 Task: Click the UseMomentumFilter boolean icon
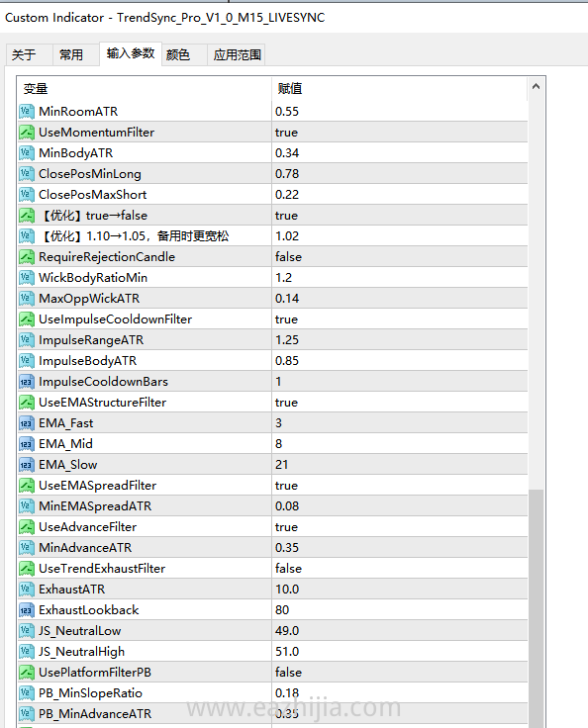pyautogui.click(x=27, y=133)
